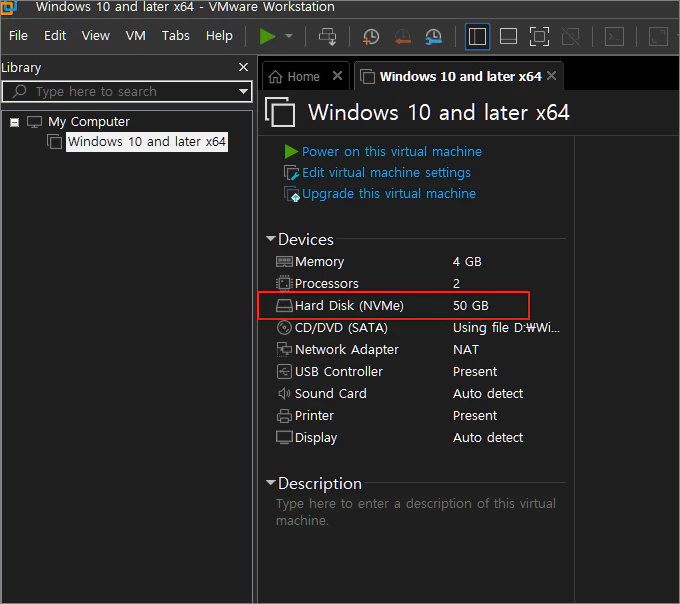Viewport: 680px width, 604px height.
Task: Click the Printer icon
Action: (284, 416)
